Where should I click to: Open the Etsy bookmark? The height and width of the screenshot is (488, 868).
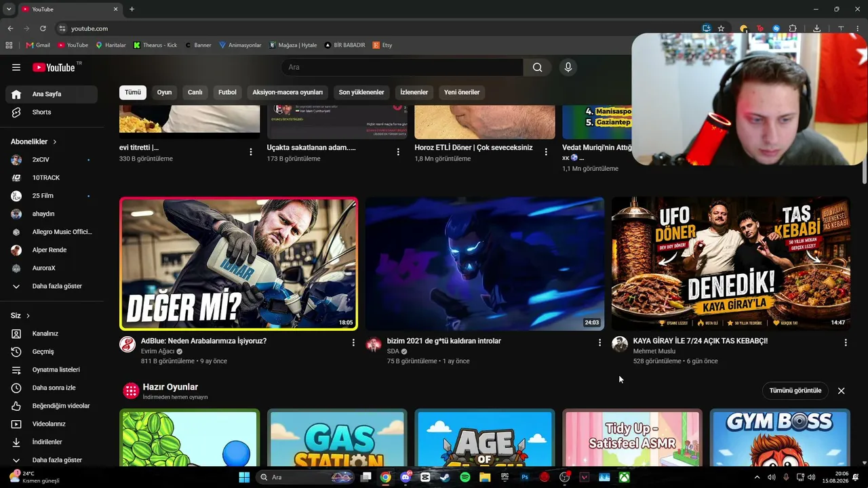point(382,45)
